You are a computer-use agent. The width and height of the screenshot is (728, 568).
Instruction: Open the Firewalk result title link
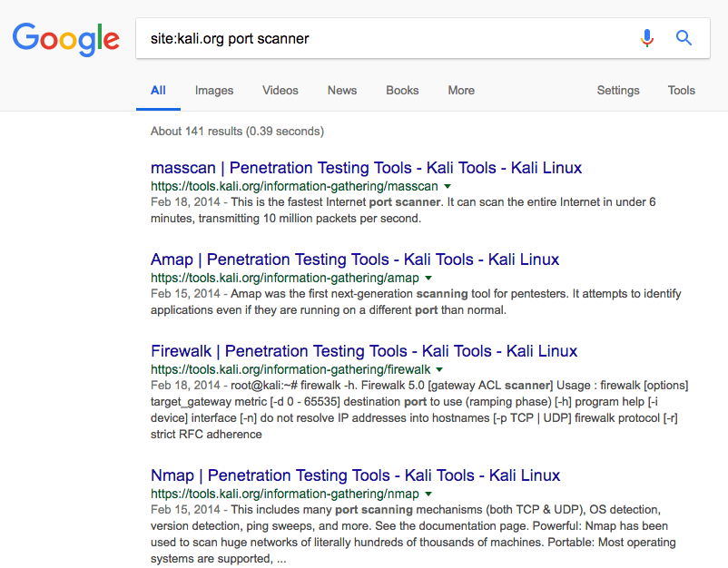click(364, 351)
